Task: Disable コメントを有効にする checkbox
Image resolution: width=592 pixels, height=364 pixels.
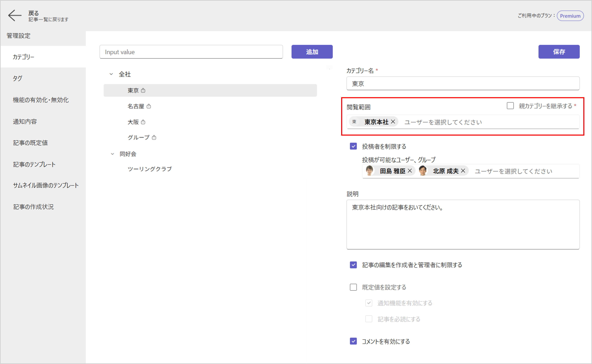Action: pyautogui.click(x=353, y=341)
